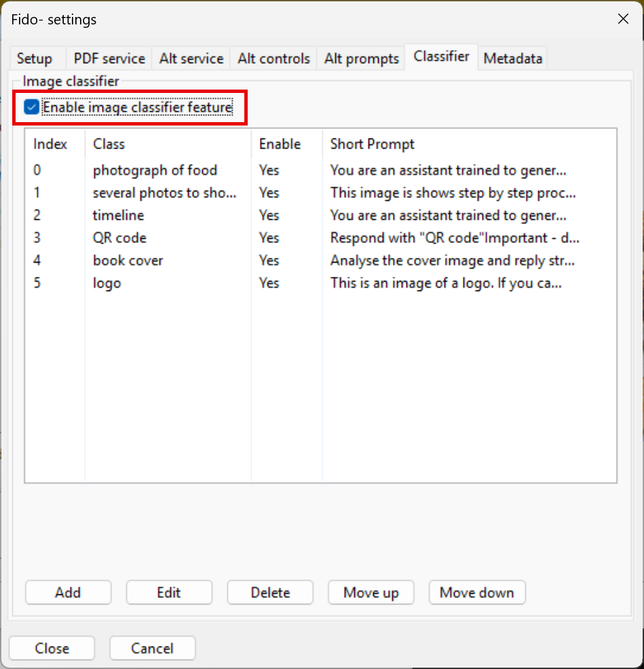Click index '4' in the class list
Image resolution: width=644 pixels, height=669 pixels.
point(37,261)
